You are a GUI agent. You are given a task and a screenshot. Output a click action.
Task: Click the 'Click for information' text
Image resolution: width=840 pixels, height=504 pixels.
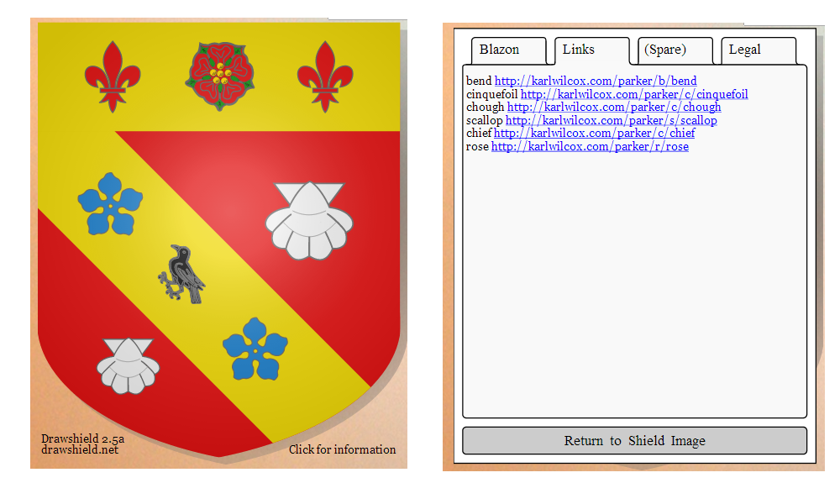click(x=342, y=449)
